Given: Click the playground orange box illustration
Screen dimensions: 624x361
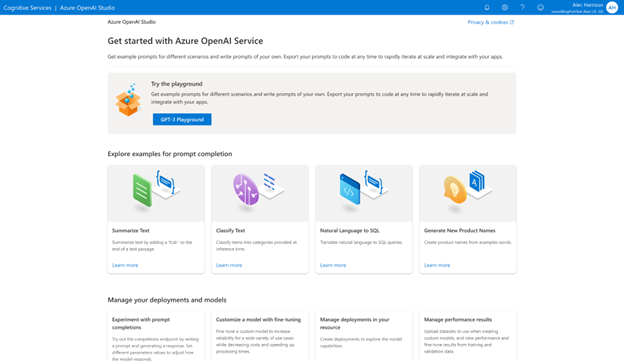Looking at the screenshot, I should pyautogui.click(x=128, y=100).
